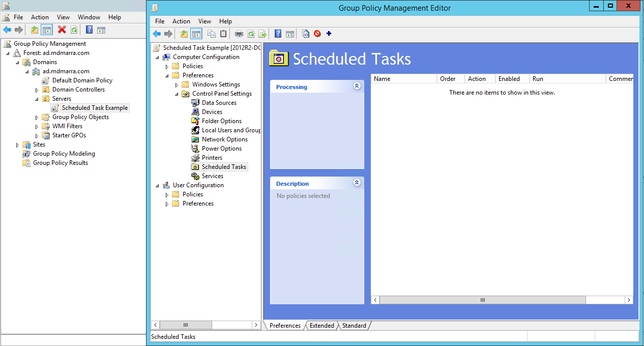Select the Services node in the Editor tree
644x346 pixels.
(x=213, y=176)
